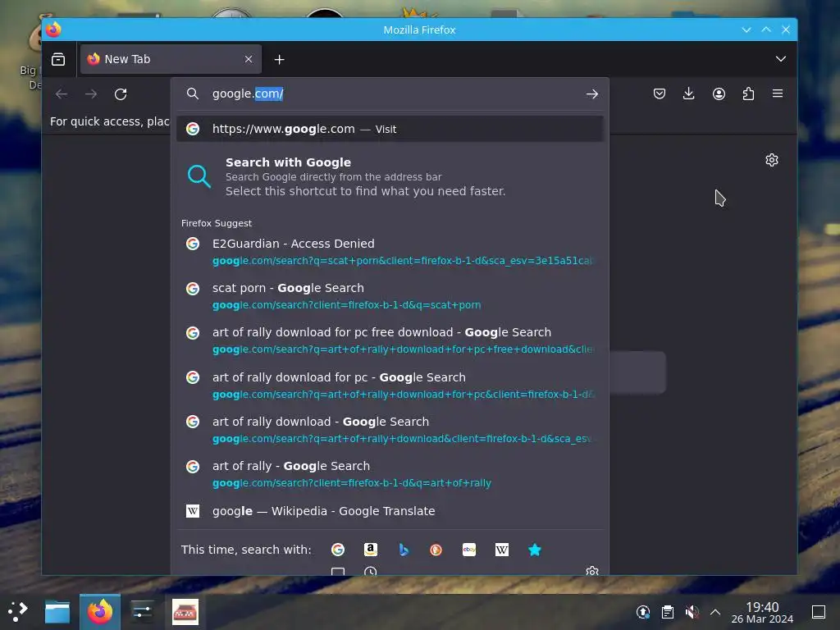
Task: Open google — Wikipedia - Google Translate suggestion
Action: coord(390,511)
